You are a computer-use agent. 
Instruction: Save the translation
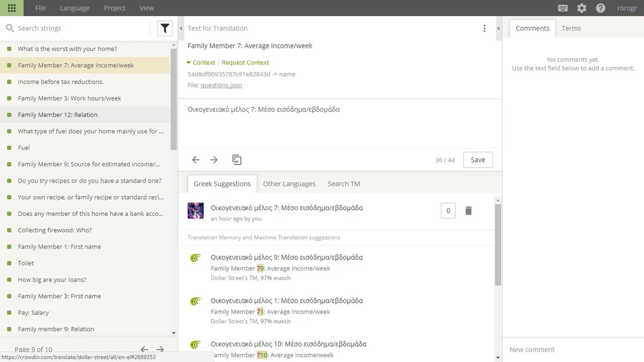(x=477, y=160)
